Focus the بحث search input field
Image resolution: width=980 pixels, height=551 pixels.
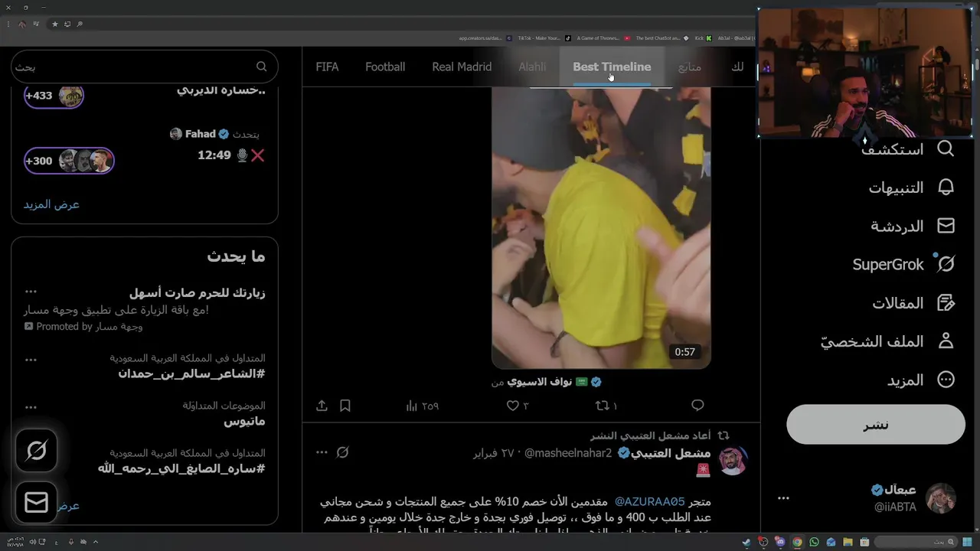click(144, 67)
